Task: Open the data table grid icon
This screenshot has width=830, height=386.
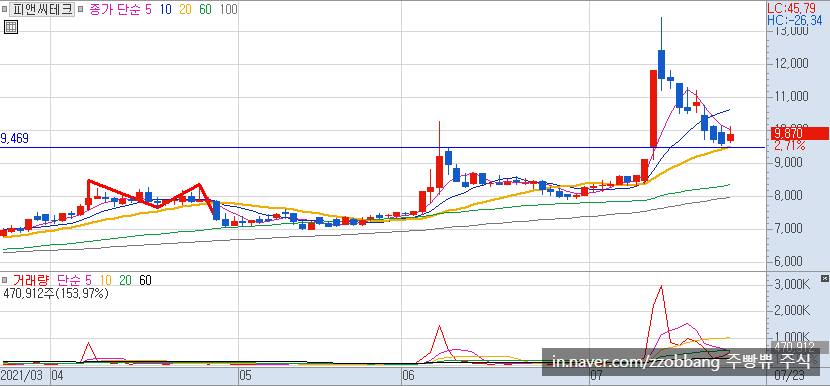Action: 11,27
